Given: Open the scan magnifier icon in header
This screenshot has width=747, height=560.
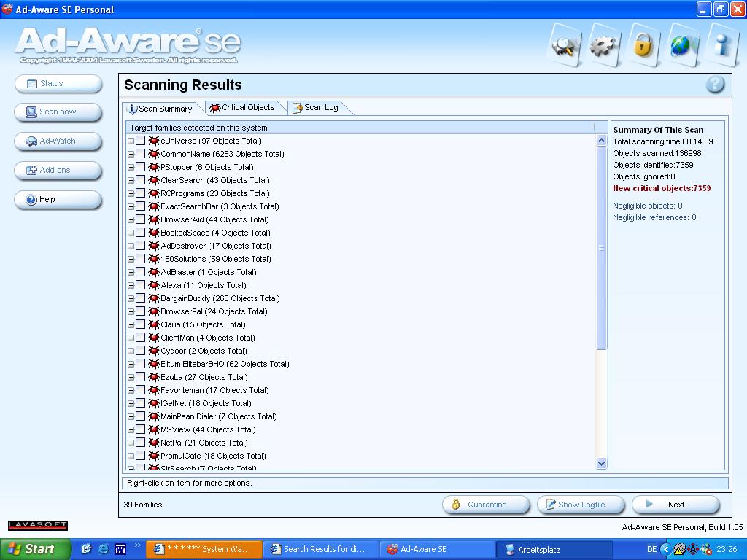Looking at the screenshot, I should click(x=565, y=46).
